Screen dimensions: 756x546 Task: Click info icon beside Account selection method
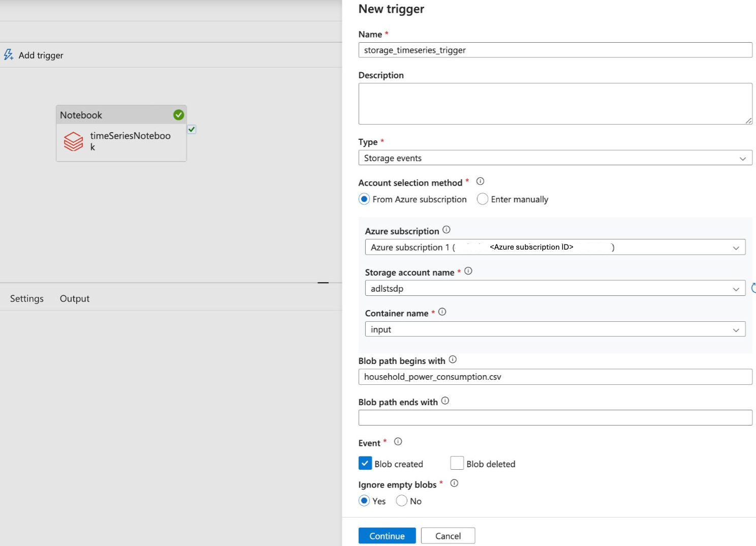(x=480, y=181)
